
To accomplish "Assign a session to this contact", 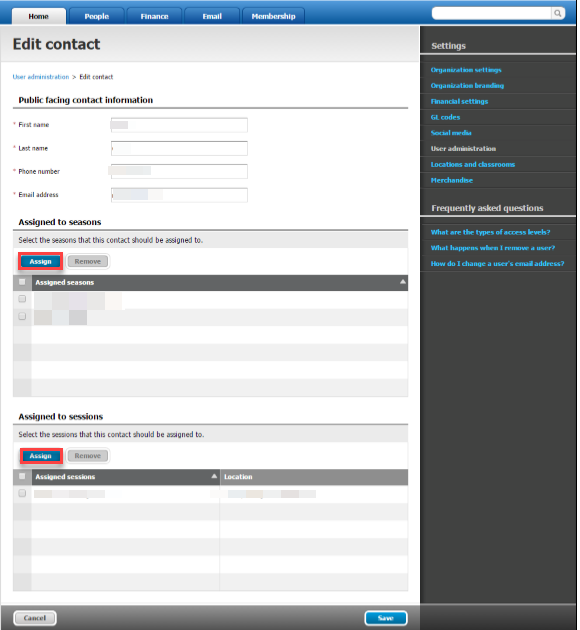I will pyautogui.click(x=41, y=456).
